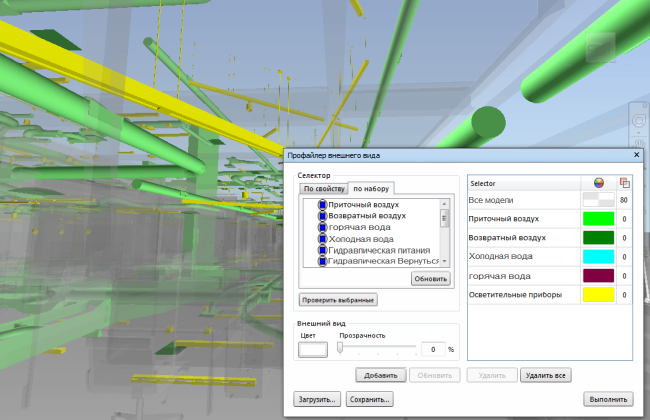Click the Добавить button
Image resolution: width=650 pixels, height=420 pixels.
coord(381,376)
